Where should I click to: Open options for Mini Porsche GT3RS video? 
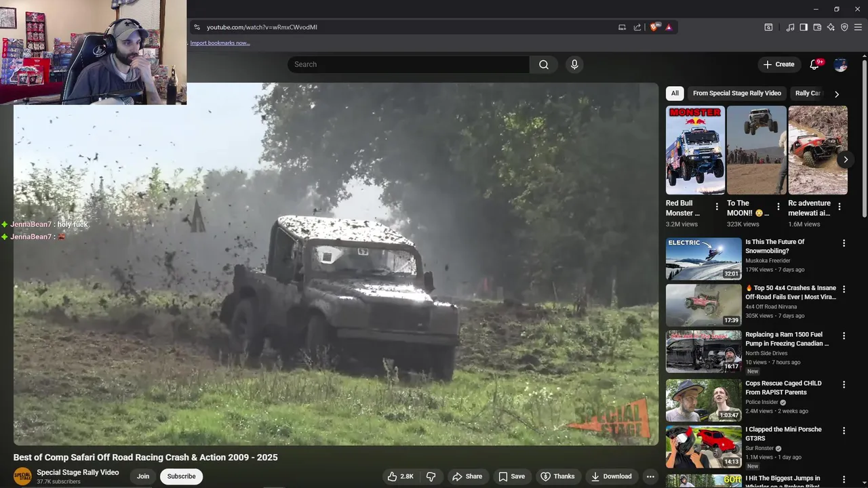point(844,430)
